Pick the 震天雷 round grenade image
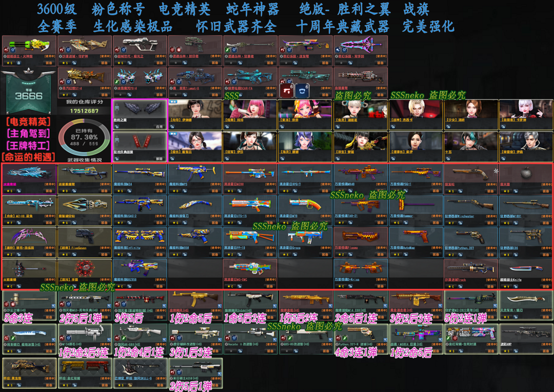The width and height of the screenshot is (554, 392). point(526,173)
